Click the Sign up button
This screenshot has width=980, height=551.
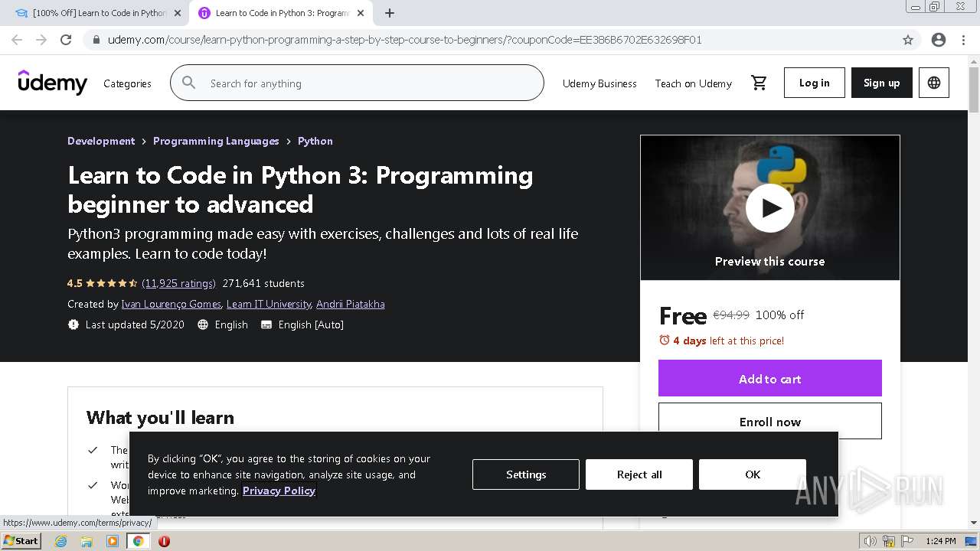coord(882,83)
